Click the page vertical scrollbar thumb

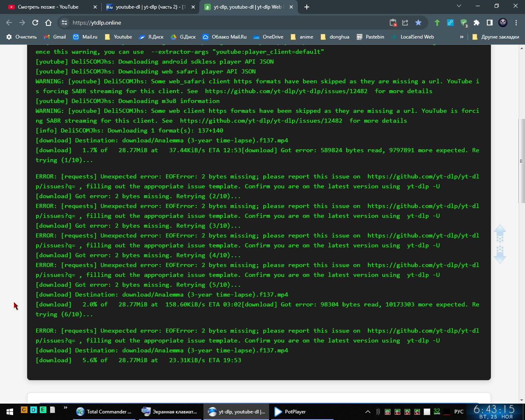coord(521,160)
